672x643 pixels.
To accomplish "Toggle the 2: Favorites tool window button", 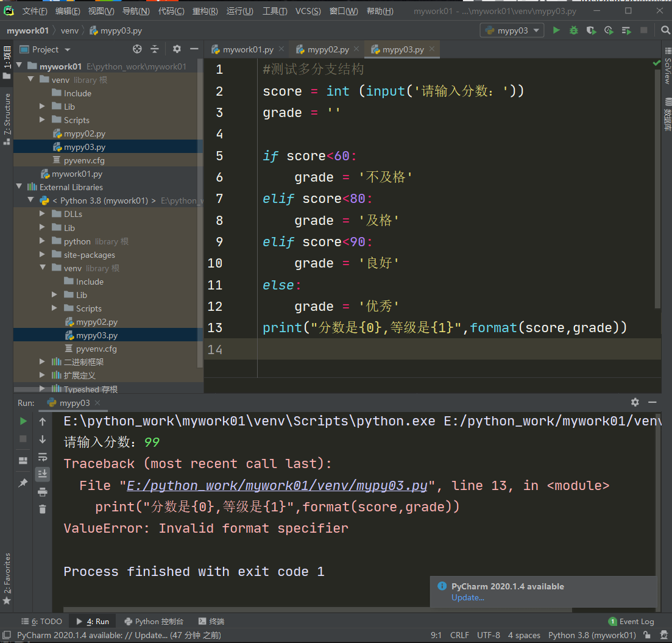I will coord(7,578).
